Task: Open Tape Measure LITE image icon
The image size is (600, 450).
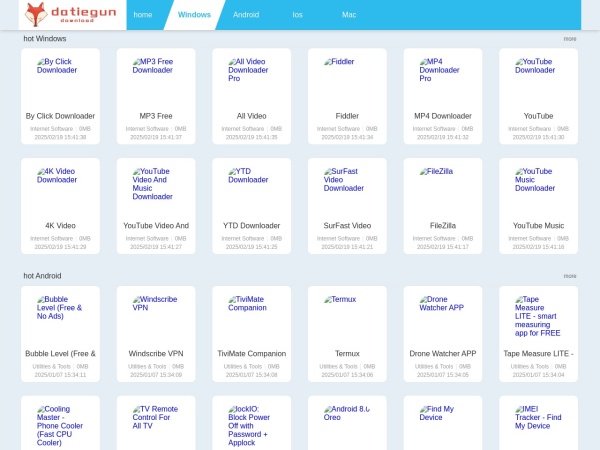Action: click(538, 316)
